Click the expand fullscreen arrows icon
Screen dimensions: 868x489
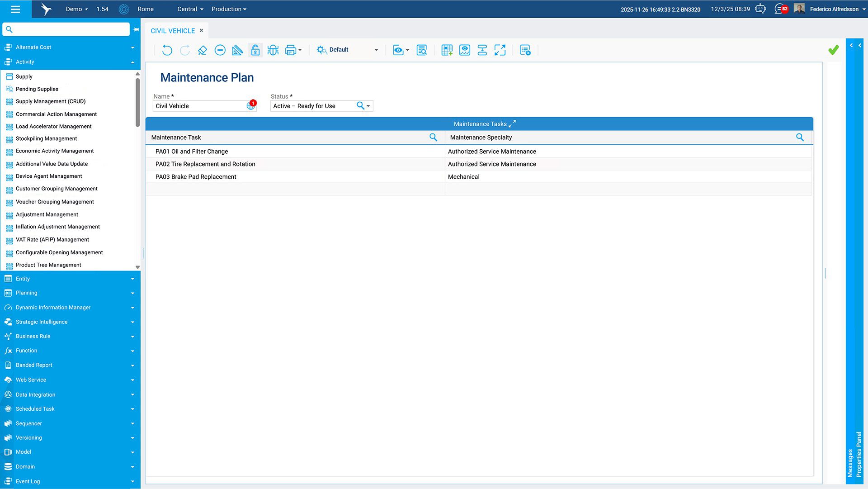(500, 50)
